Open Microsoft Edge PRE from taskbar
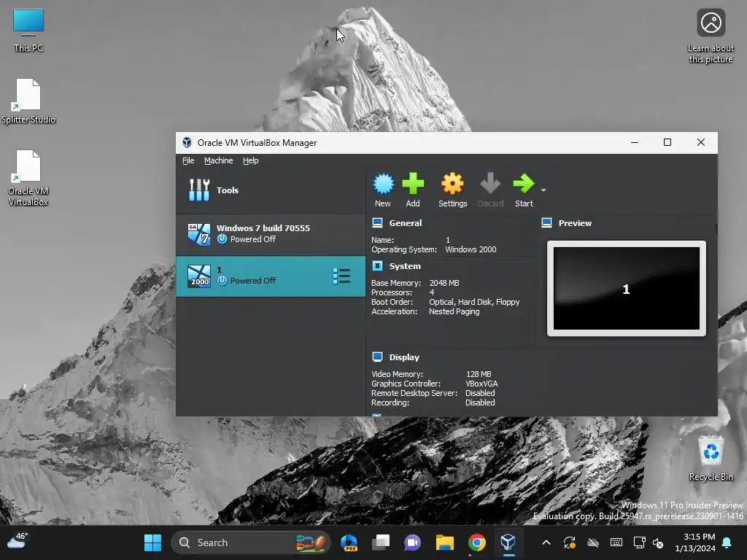The width and height of the screenshot is (747, 560). (349, 542)
